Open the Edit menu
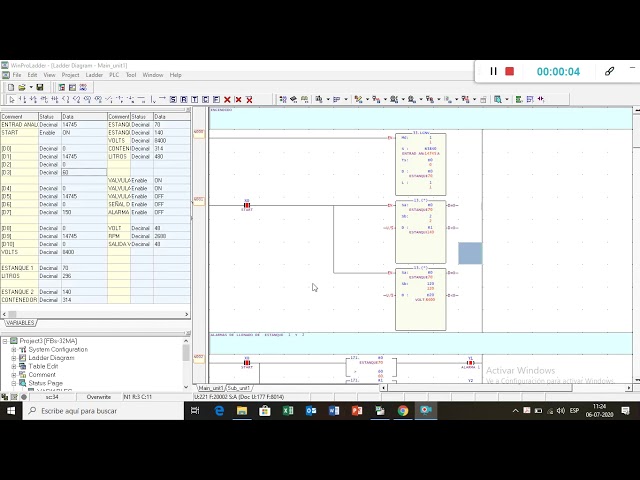640x480 pixels. click(32, 75)
